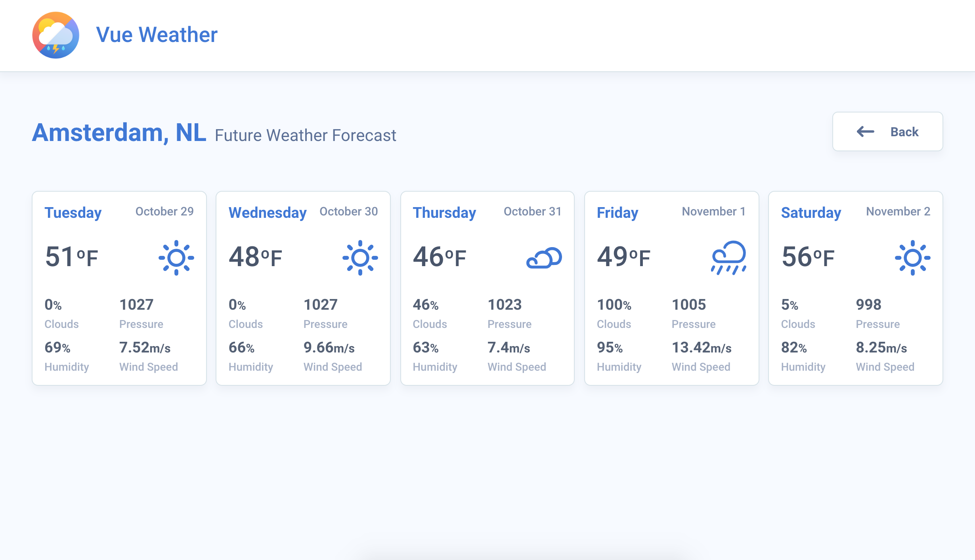Select the Wednesday heading

(x=268, y=213)
